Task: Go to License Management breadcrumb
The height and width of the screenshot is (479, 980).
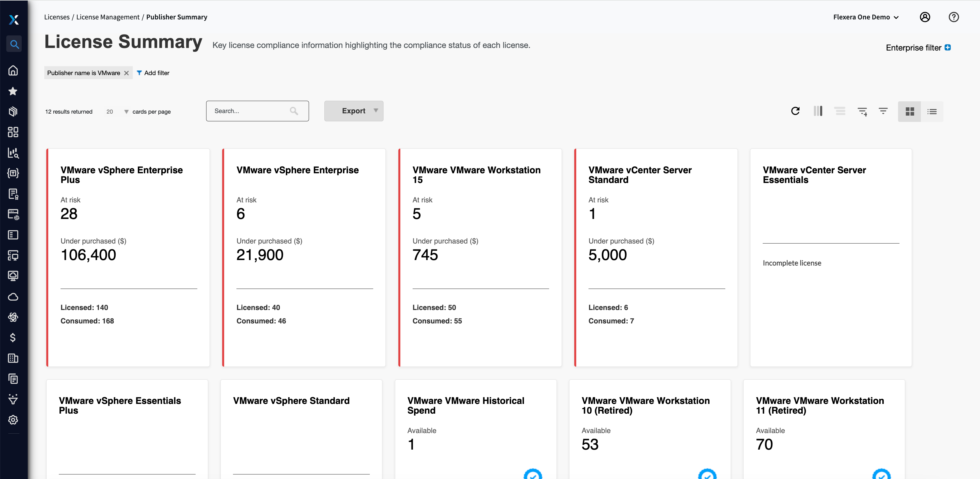Action: 108,17
